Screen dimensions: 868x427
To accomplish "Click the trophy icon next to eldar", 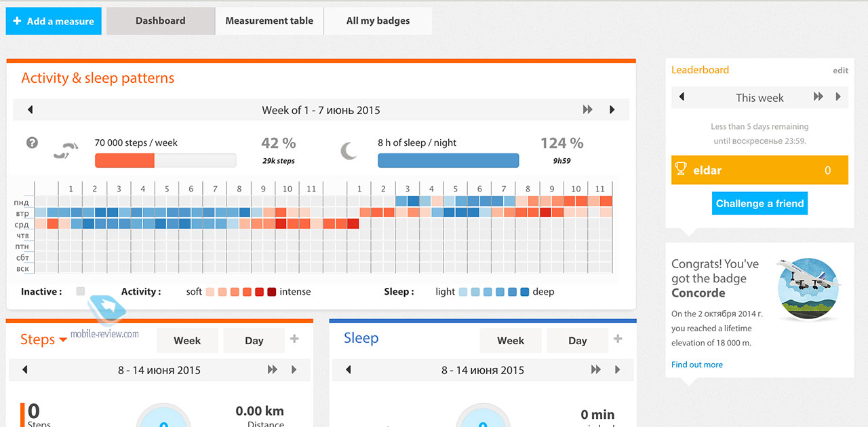I will tap(682, 170).
